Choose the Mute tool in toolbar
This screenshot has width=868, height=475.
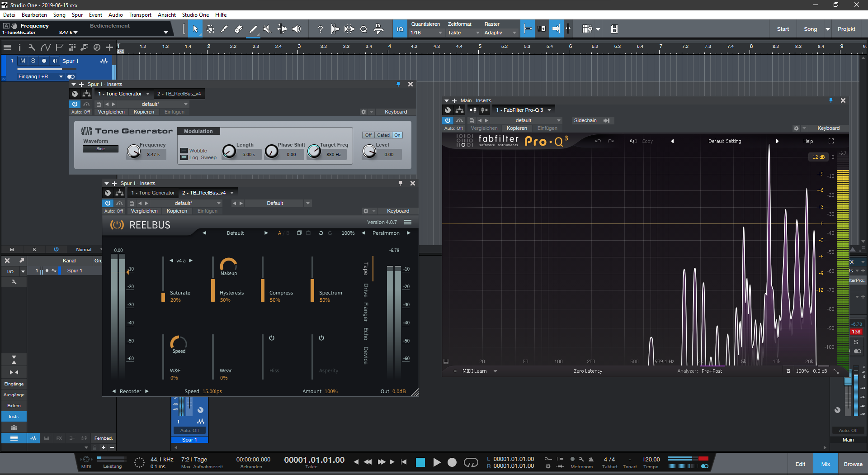pos(267,29)
